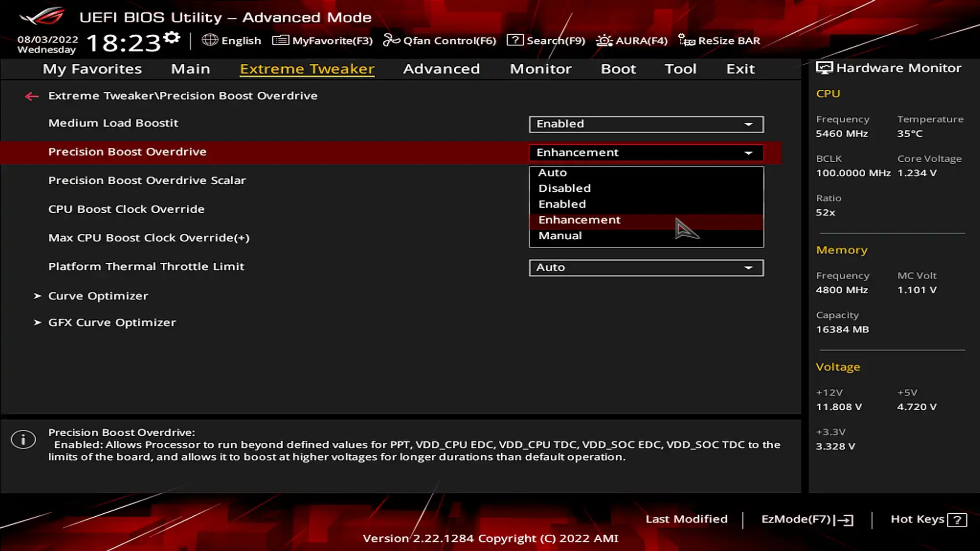The width and height of the screenshot is (980, 551).
Task: Click the language globe icon
Action: pyautogui.click(x=210, y=40)
